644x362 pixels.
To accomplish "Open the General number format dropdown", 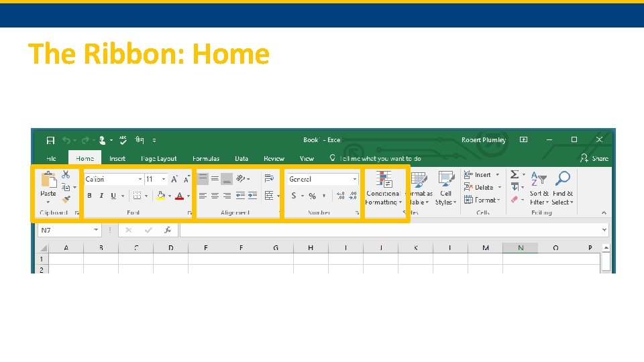I will click(x=354, y=180).
